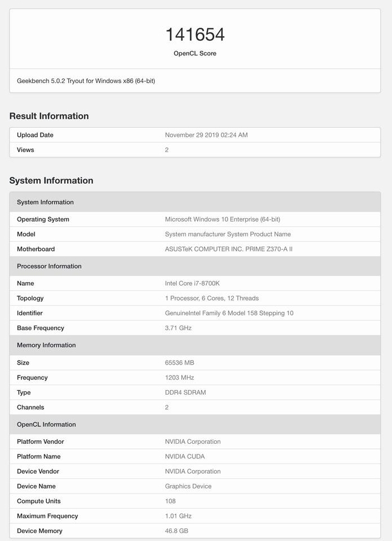Click the OpenCL Information section header
The image size is (392, 541).
click(195, 425)
